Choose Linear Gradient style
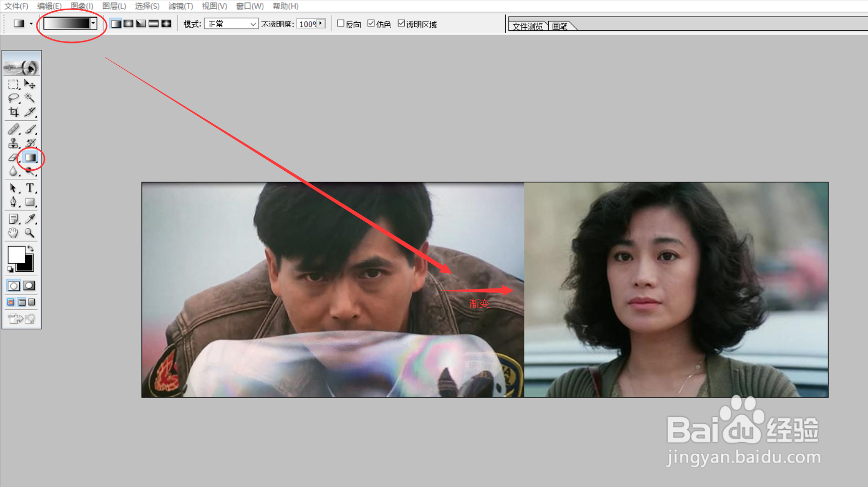Screen dimensions: 868x487 pos(116,24)
